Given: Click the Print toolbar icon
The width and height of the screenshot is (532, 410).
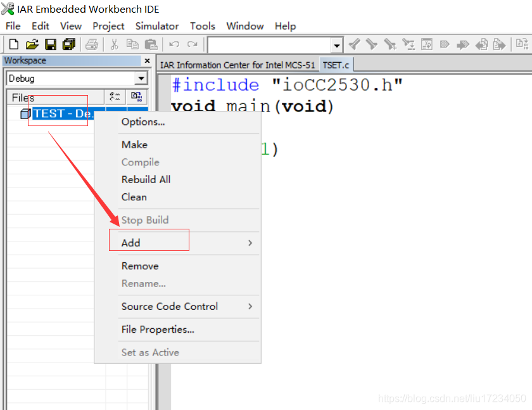Looking at the screenshot, I should pos(92,44).
